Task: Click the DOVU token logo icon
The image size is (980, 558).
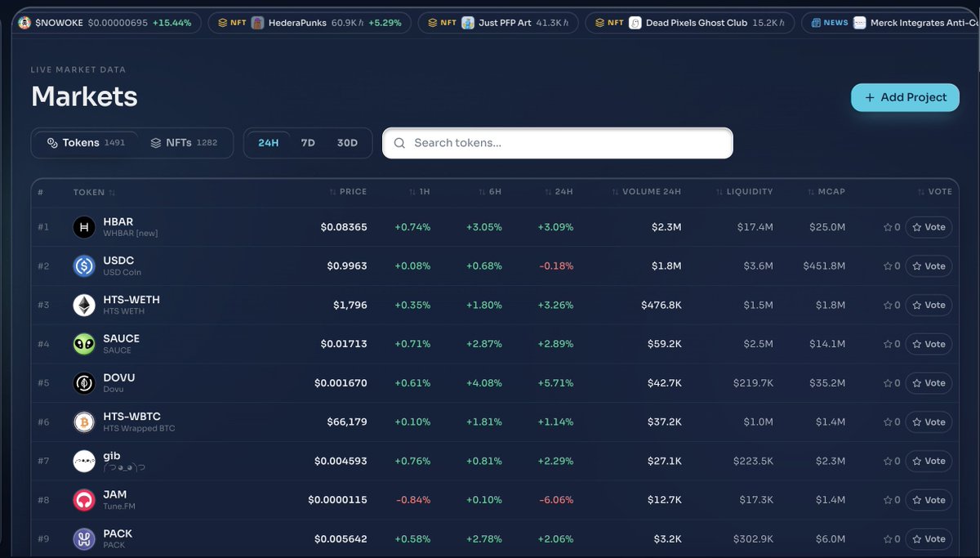Action: tap(84, 383)
